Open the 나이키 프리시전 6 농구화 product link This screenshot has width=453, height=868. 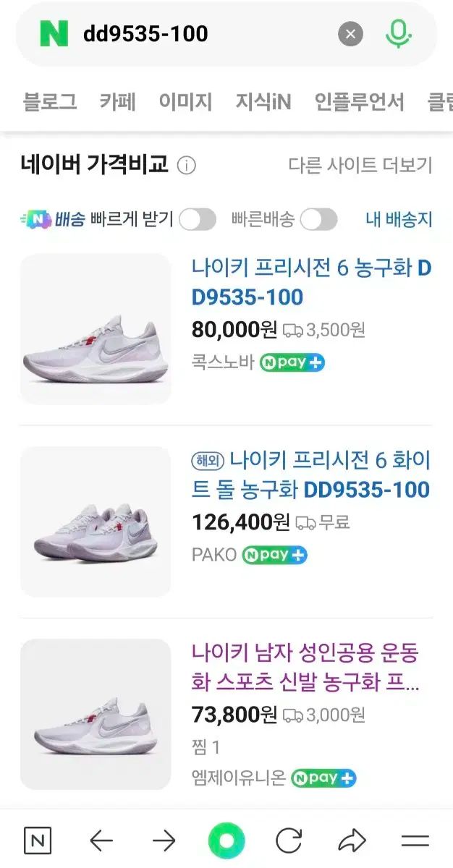pos(310,282)
